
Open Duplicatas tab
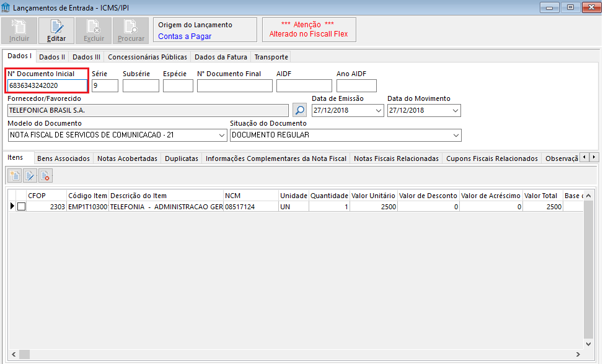[182, 158]
